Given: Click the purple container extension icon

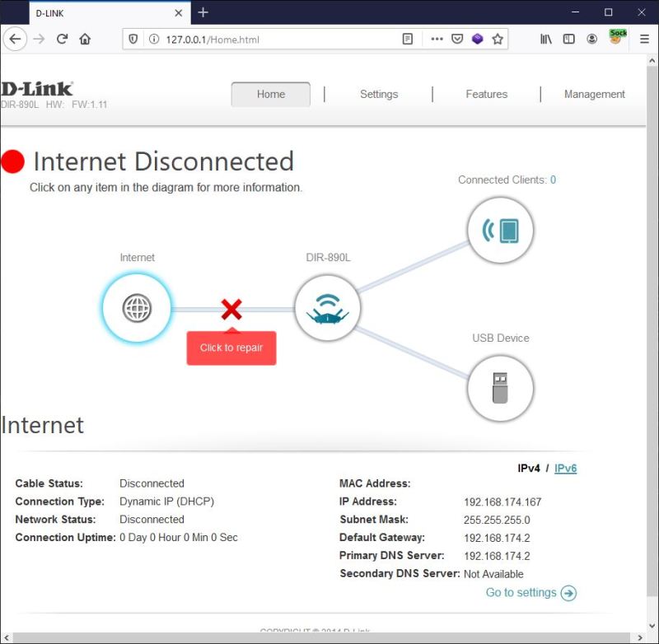Looking at the screenshot, I should pyautogui.click(x=478, y=39).
